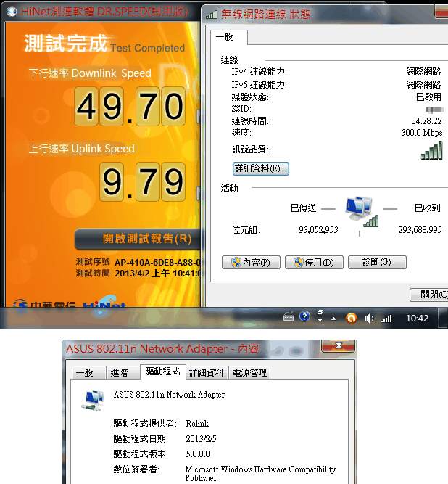This screenshot has height=484, width=448.
Task: Select the 驅動程式 driver tab
Action: [162, 372]
